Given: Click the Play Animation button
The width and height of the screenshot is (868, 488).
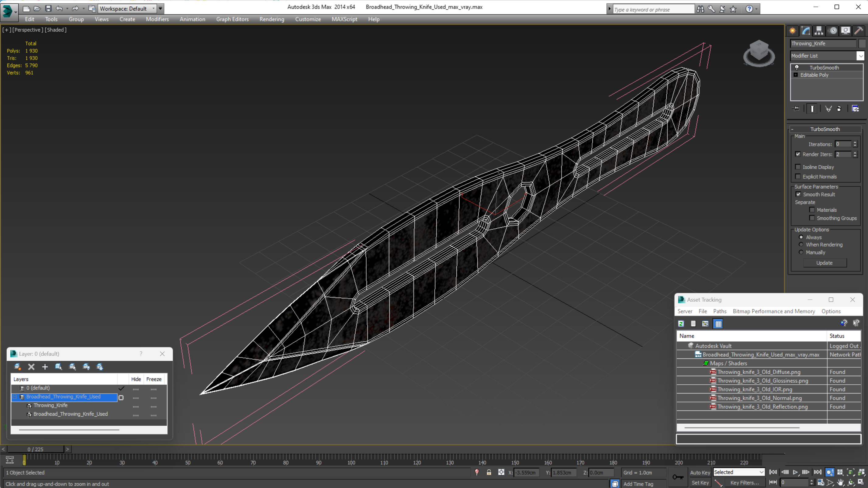Looking at the screenshot, I should pos(795,472).
